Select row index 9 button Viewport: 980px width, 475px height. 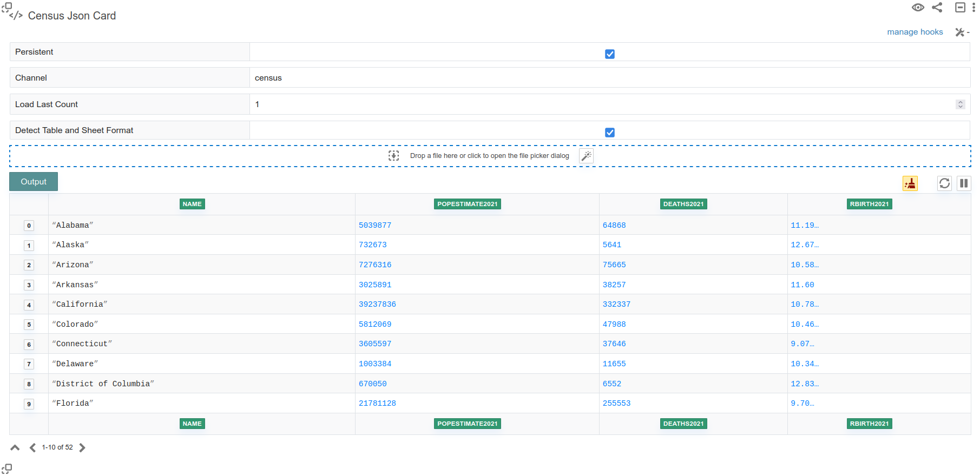click(29, 404)
